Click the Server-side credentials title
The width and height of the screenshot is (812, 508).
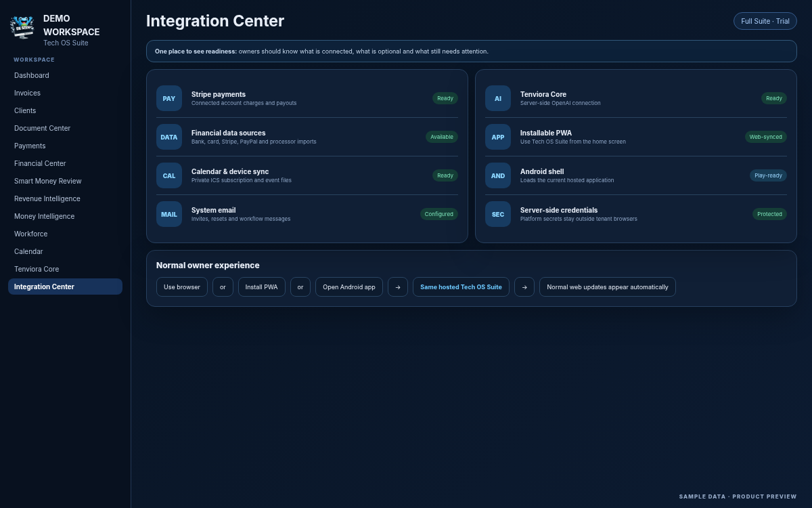(x=559, y=210)
